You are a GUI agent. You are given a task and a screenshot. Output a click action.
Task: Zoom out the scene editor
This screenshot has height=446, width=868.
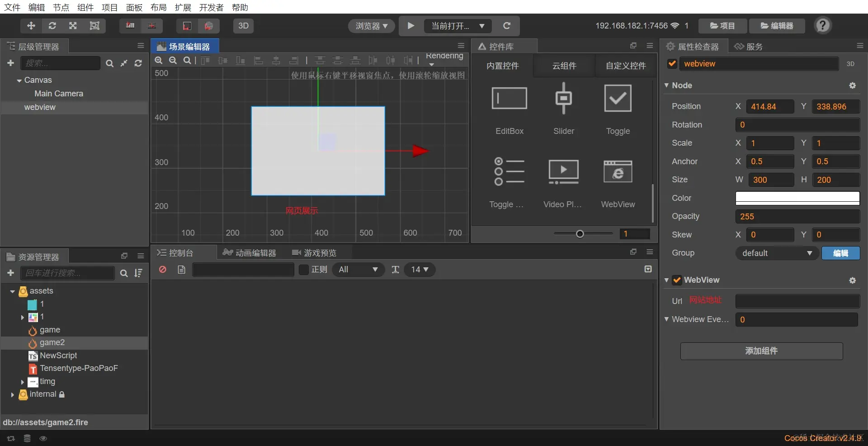(x=173, y=60)
